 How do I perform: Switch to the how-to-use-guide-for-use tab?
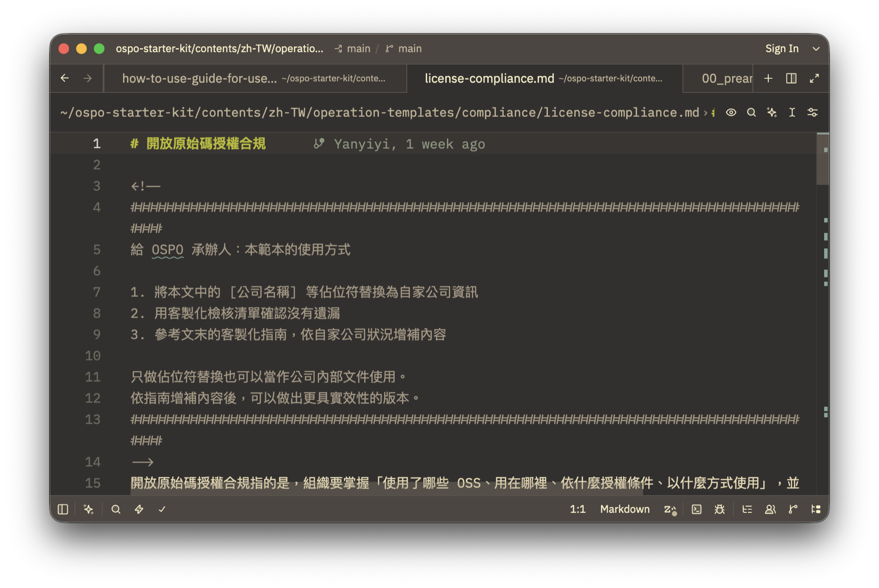pos(255,79)
